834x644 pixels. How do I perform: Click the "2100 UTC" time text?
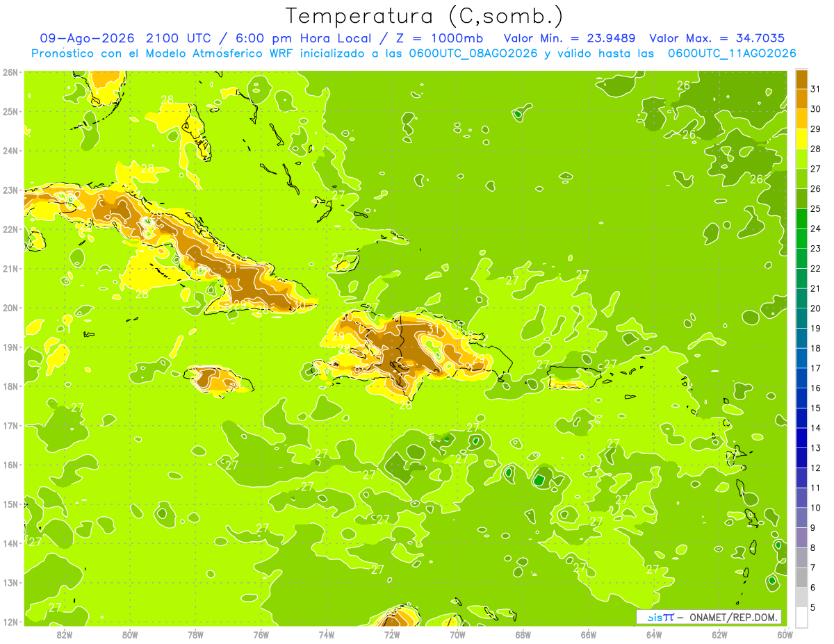(180, 38)
